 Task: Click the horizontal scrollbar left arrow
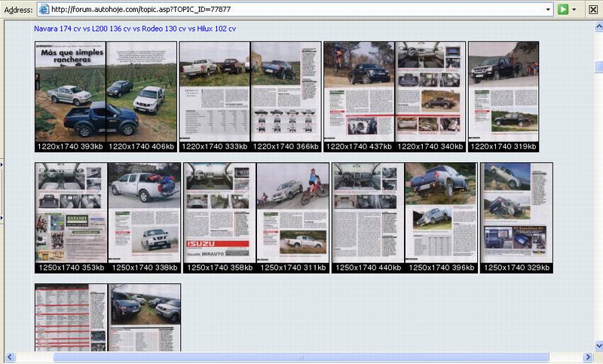click(x=10, y=357)
